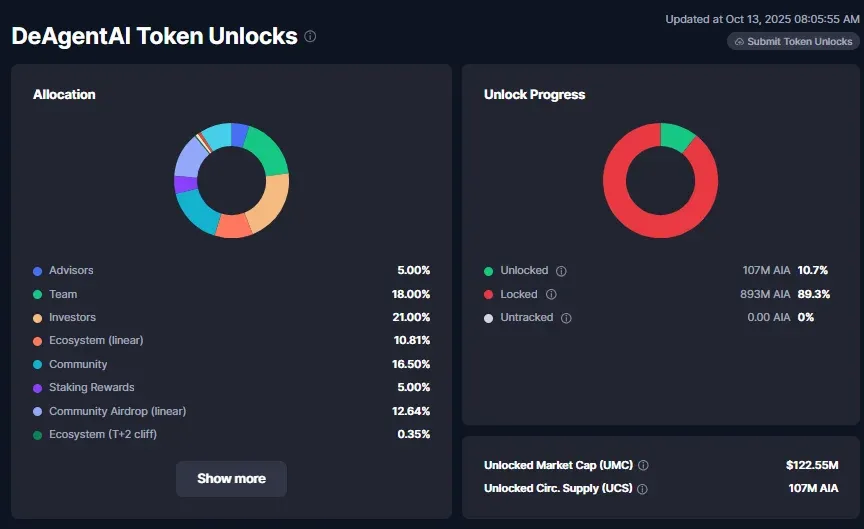Click info icon beside Unlocked Market Cap (UMC)
864x529 pixels.
pos(643,466)
